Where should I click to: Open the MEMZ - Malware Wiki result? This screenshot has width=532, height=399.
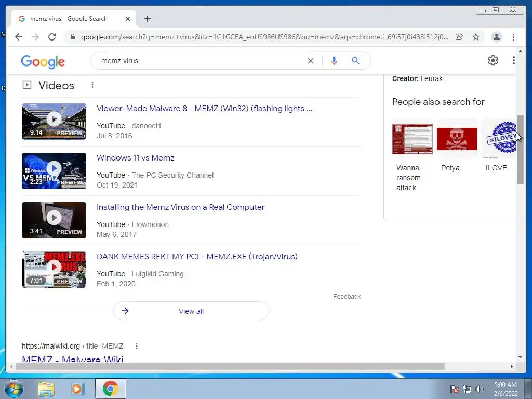click(73, 359)
